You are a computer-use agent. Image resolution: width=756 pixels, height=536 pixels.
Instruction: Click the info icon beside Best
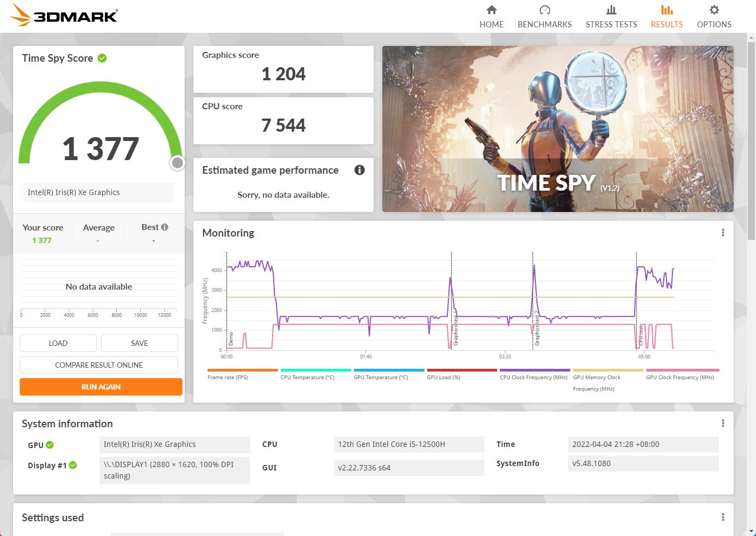coord(165,227)
